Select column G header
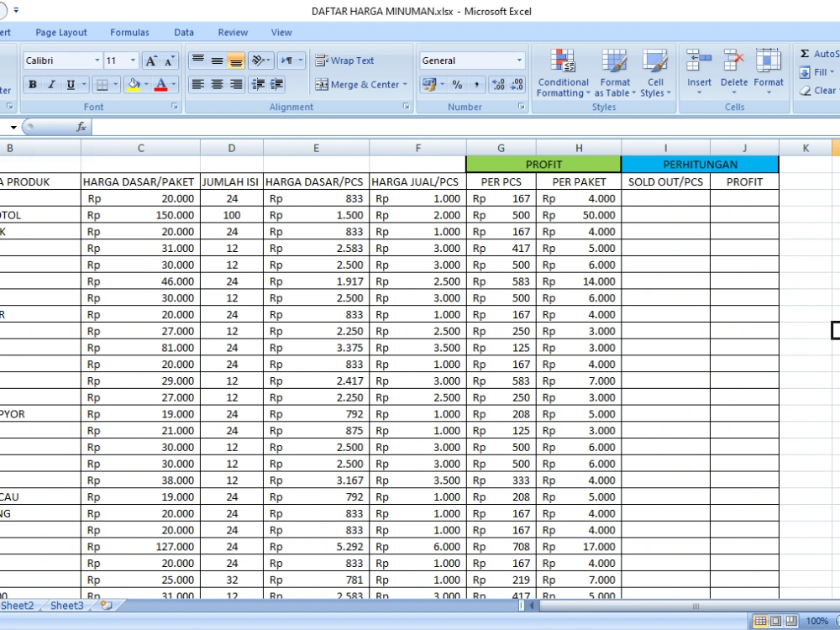 click(x=501, y=148)
